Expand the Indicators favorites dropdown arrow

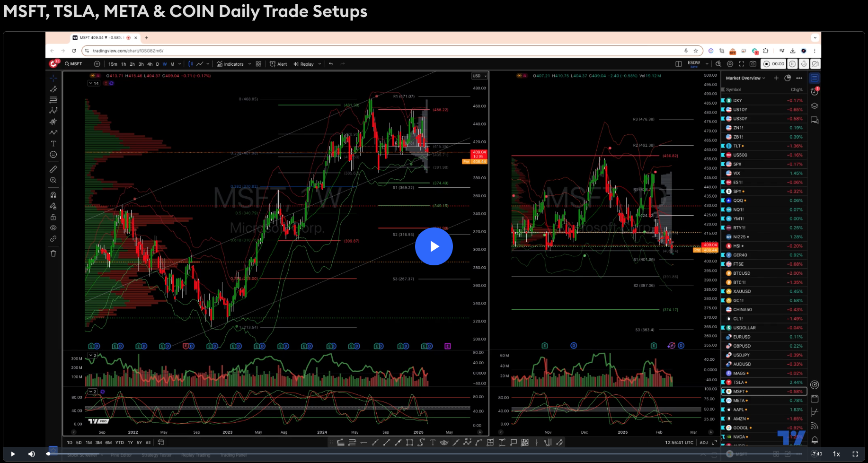249,64
